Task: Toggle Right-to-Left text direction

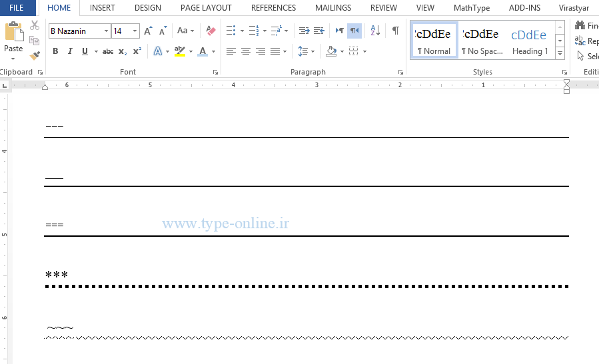Action: pyautogui.click(x=354, y=31)
